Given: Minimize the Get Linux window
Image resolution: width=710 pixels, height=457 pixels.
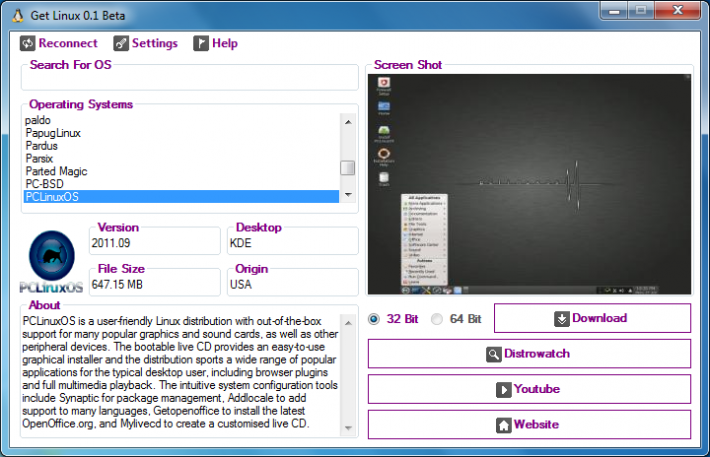Looking at the screenshot, I should 614,10.
